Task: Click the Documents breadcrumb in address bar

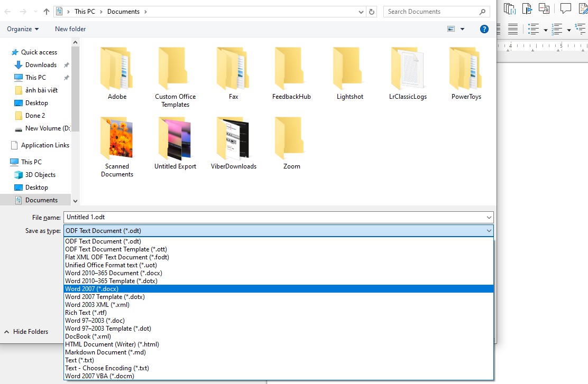Action: coord(123,12)
